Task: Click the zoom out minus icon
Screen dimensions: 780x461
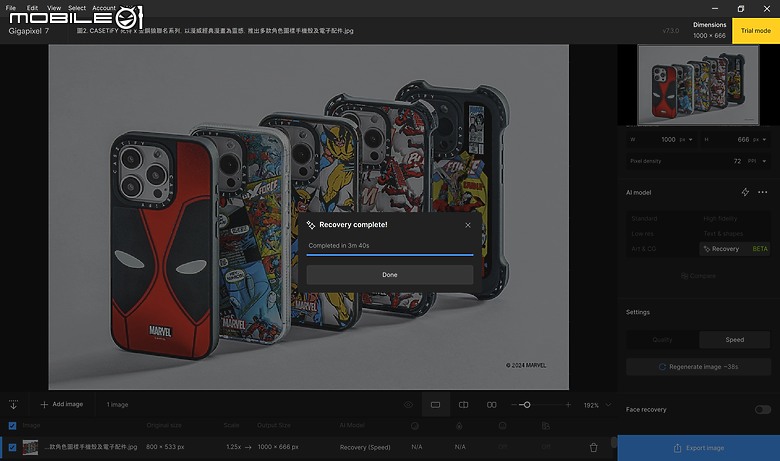Action: [x=514, y=405]
